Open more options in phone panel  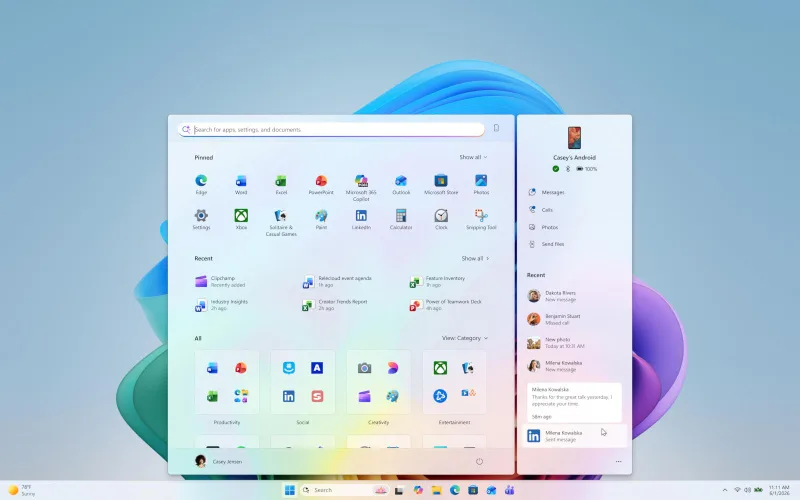coord(618,461)
